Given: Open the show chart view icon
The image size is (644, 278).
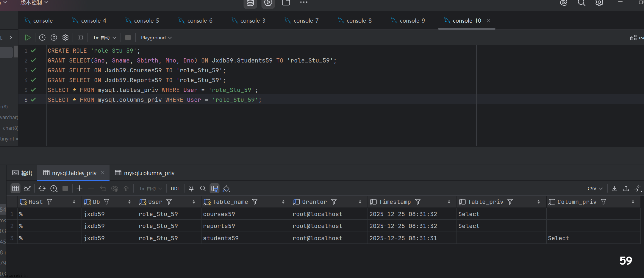Looking at the screenshot, I should (27, 188).
